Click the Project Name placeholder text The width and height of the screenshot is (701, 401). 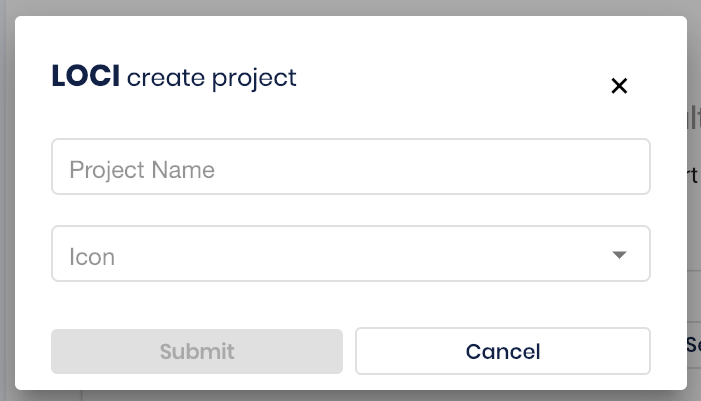click(x=142, y=170)
